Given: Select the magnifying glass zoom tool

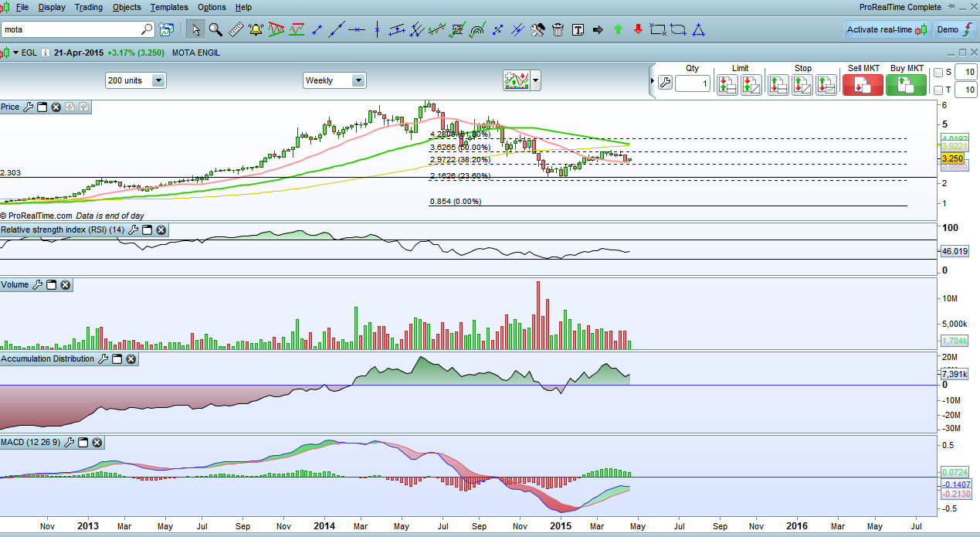Looking at the screenshot, I should 215,29.
